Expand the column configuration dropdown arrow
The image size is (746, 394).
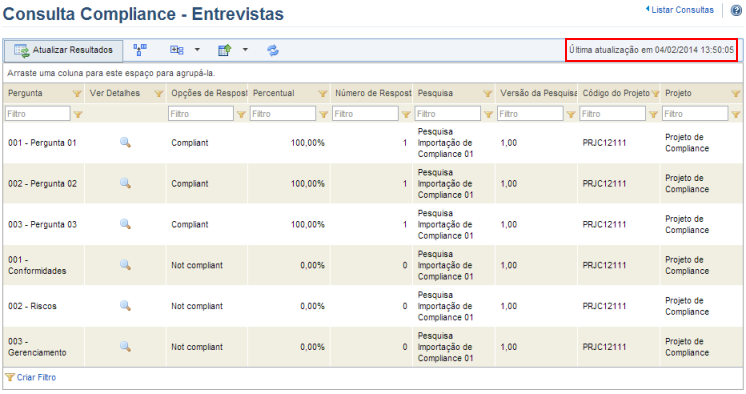click(x=197, y=49)
